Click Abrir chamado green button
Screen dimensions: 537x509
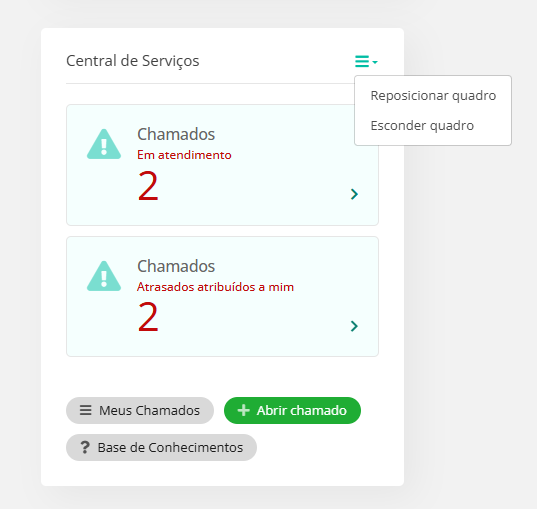tap(292, 410)
